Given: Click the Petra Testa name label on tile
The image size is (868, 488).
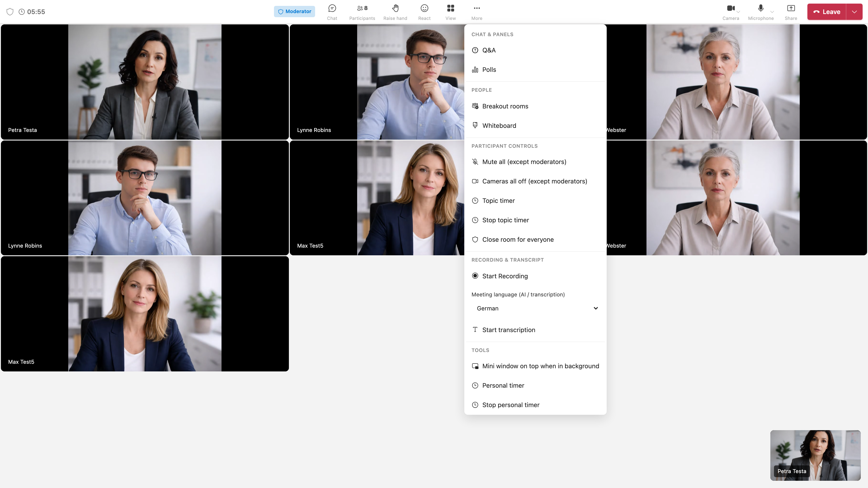Looking at the screenshot, I should click(x=23, y=130).
